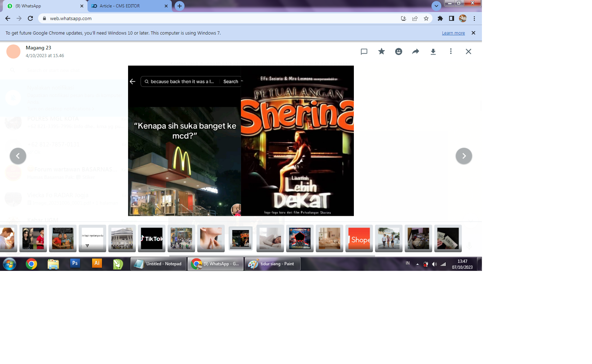The width and height of the screenshot is (592, 364).
Task: React with the emoji smiley icon
Action: (399, 51)
